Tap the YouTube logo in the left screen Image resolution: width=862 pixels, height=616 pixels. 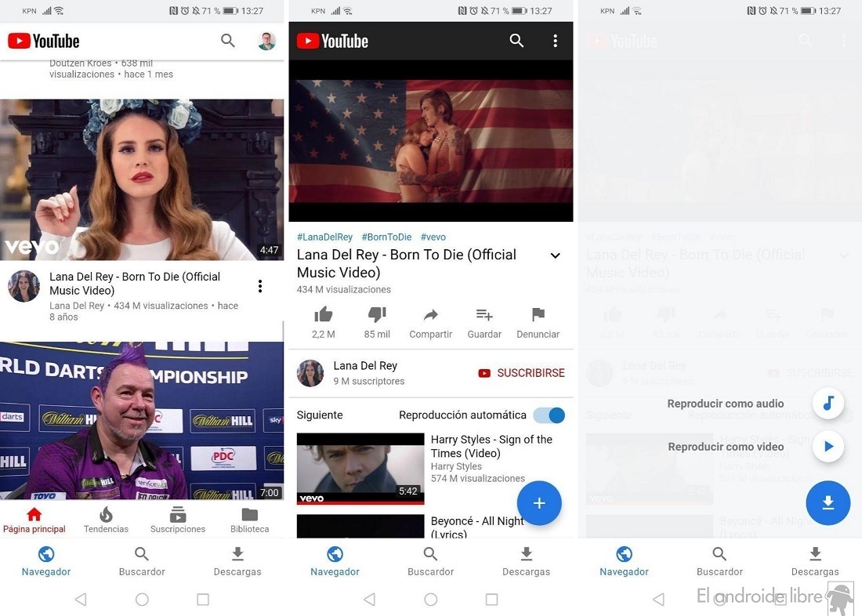pyautogui.click(x=43, y=41)
